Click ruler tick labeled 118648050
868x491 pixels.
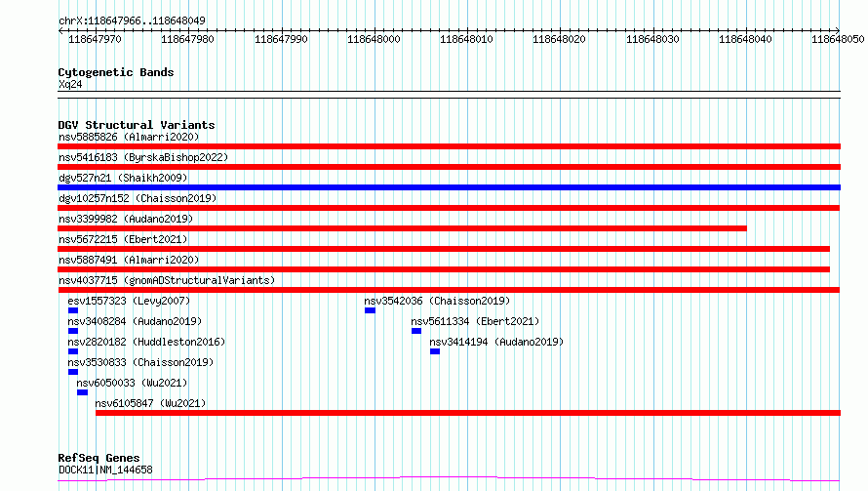pyautogui.click(x=838, y=39)
